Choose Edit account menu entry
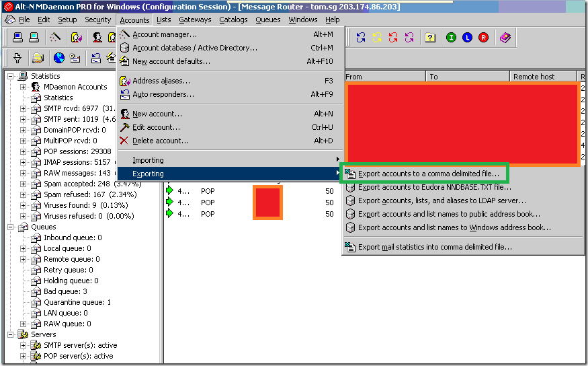The width and height of the screenshot is (588, 366). click(230, 128)
